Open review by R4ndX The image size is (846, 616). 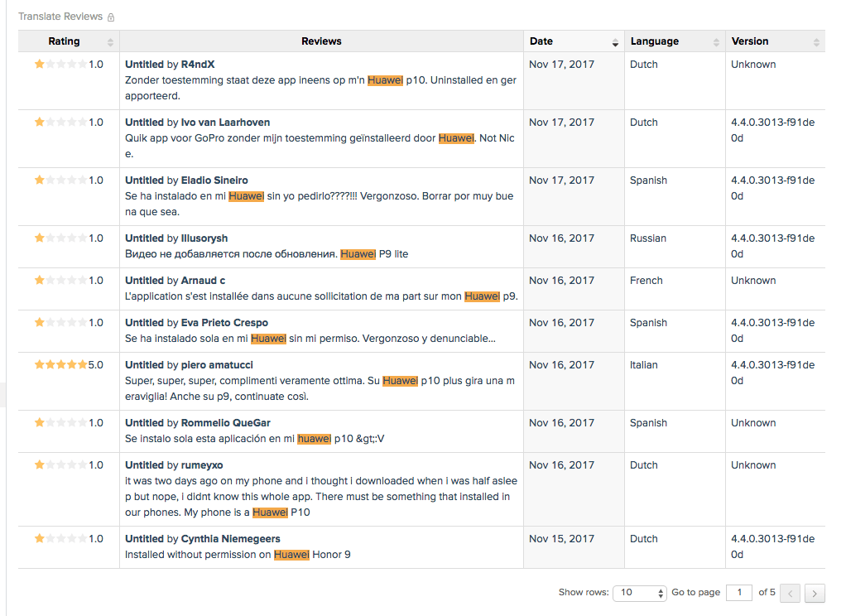198,65
